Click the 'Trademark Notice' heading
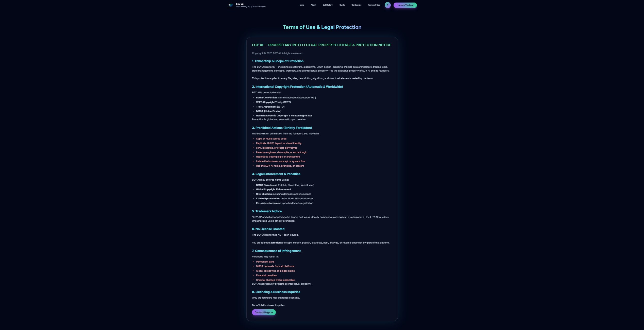This screenshot has height=330, width=644. click(x=267, y=211)
